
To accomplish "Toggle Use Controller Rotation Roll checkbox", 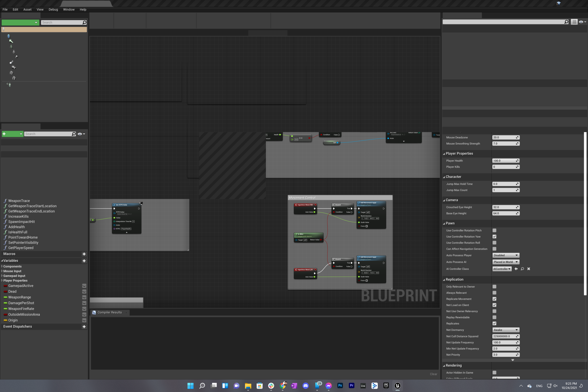I will click(x=494, y=243).
